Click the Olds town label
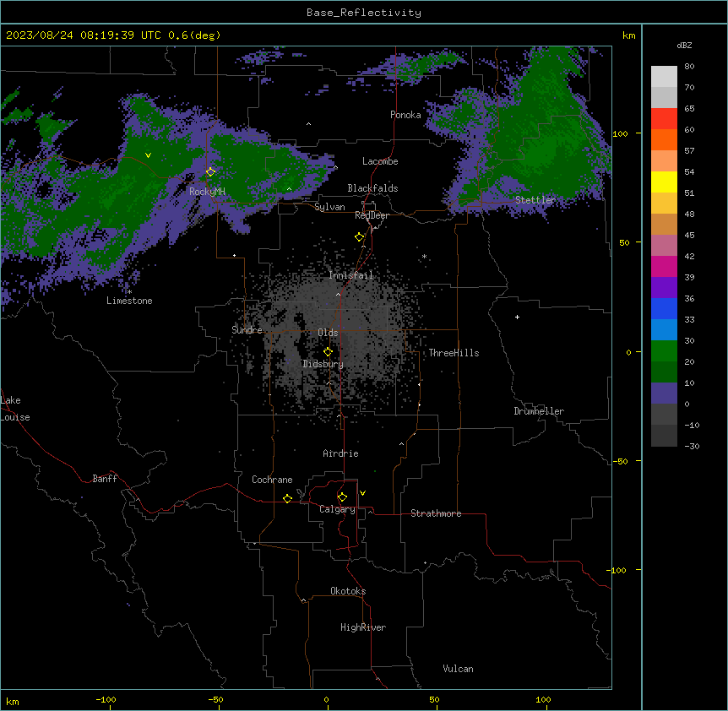This screenshot has height=711, width=728. (x=328, y=333)
